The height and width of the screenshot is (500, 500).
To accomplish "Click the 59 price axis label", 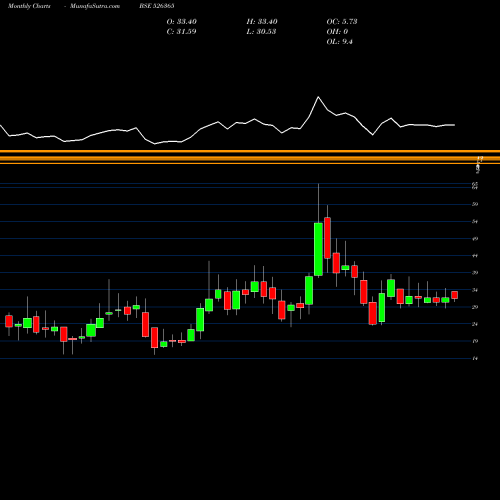I will tap(475, 204).
